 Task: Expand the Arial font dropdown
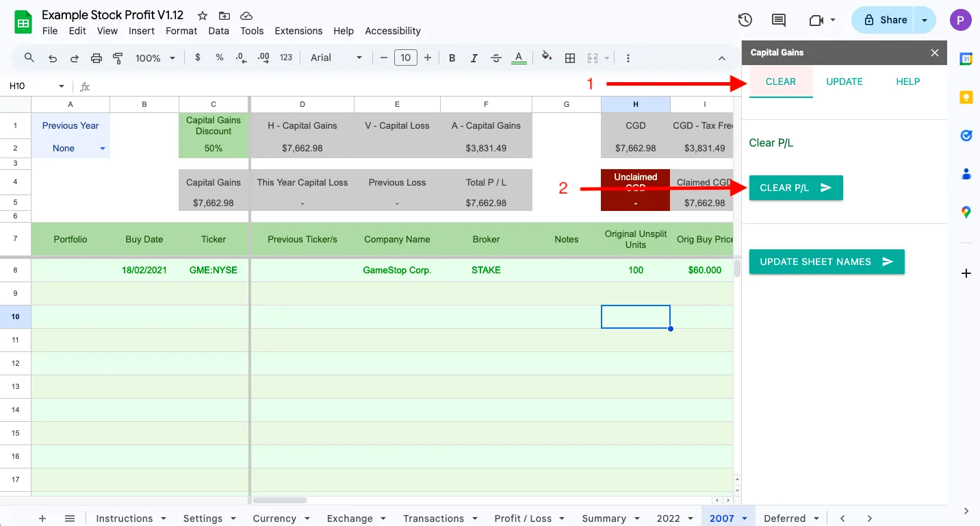pyautogui.click(x=336, y=58)
